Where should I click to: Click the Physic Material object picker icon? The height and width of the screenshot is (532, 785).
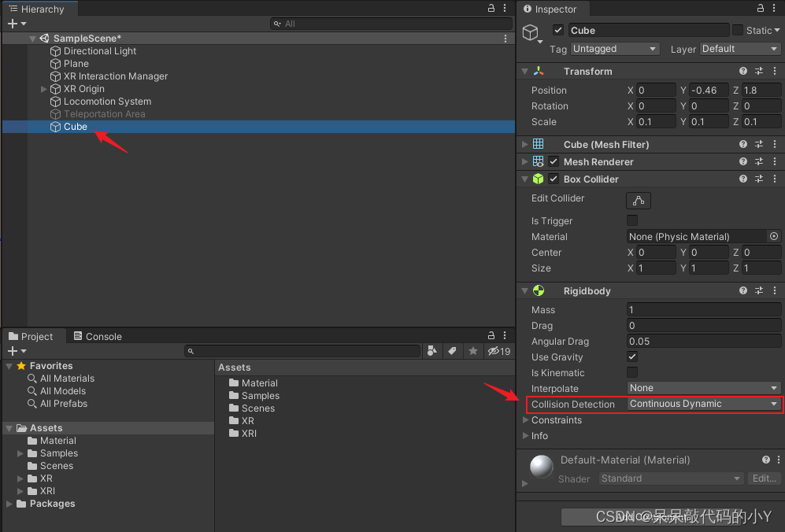pyautogui.click(x=773, y=236)
